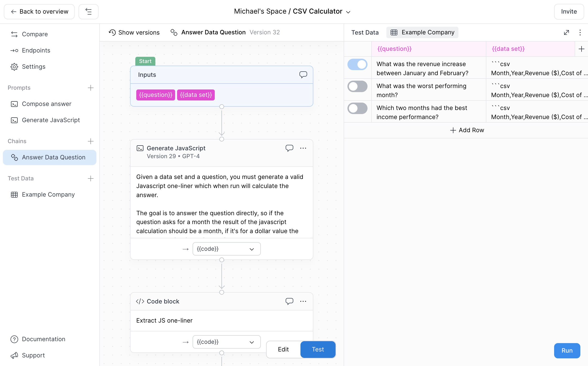Click the collapse sidebar icon button

[x=88, y=12]
